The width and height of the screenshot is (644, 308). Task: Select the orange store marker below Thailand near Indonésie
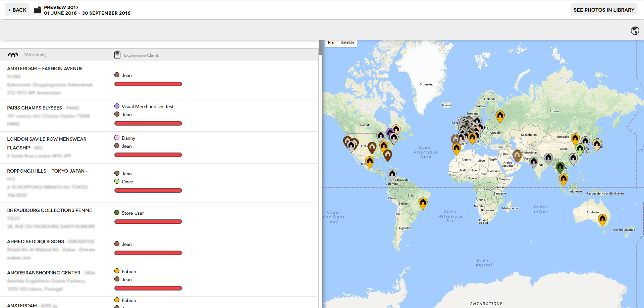(563, 179)
